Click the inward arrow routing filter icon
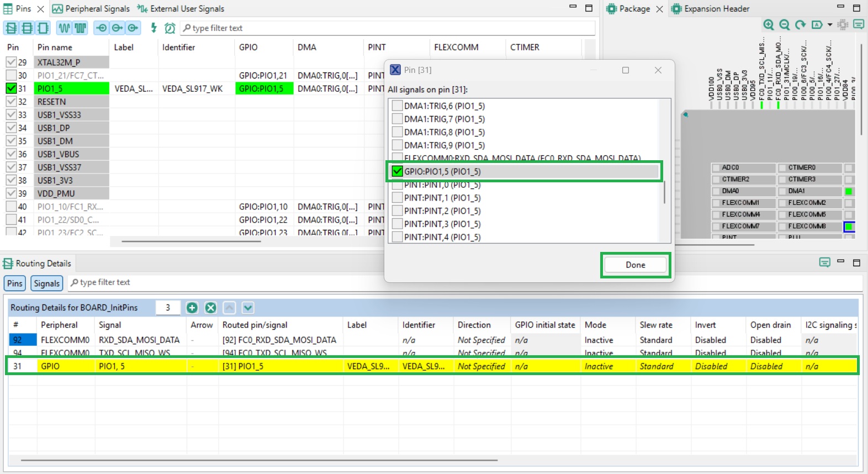 102,28
